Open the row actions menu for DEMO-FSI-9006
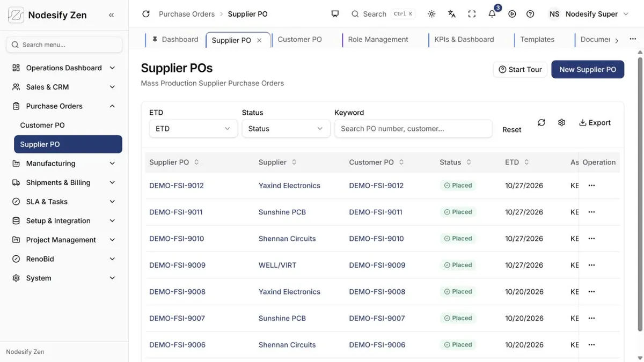Screen dimensions: 644x362 coord(591,345)
